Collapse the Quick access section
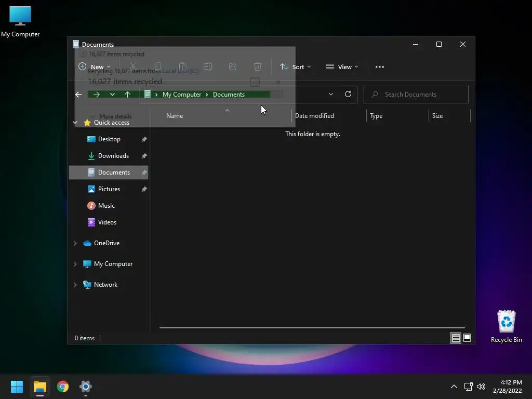 pyautogui.click(x=75, y=123)
